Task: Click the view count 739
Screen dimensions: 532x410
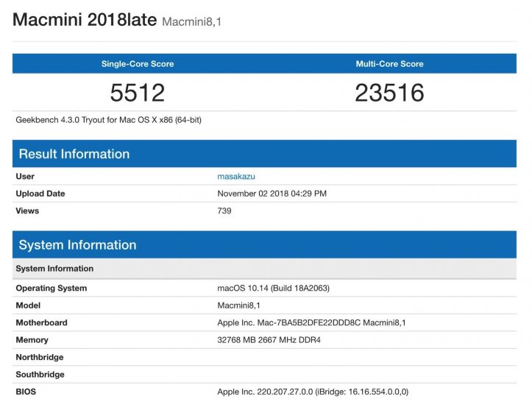Action: coord(224,211)
